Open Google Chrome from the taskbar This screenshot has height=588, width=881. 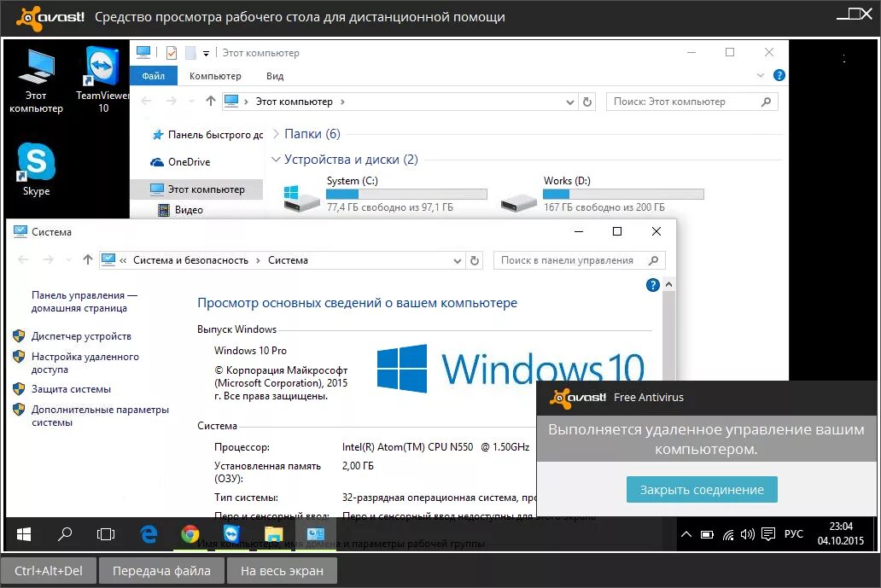pyautogui.click(x=189, y=533)
